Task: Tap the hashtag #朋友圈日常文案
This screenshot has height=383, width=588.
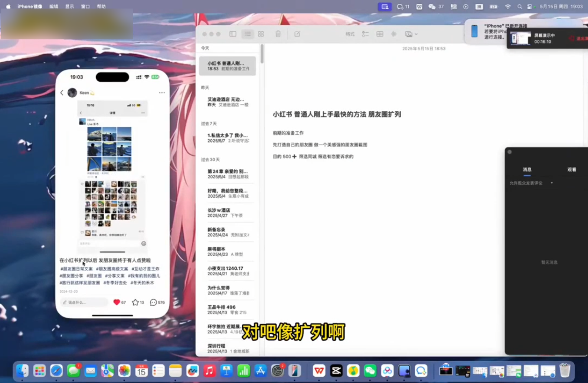Action: point(76,269)
